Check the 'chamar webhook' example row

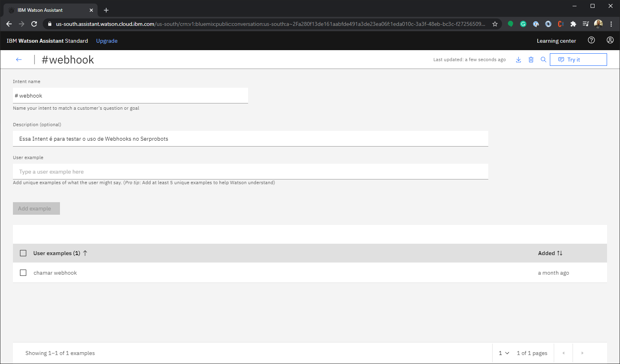pos(23,273)
